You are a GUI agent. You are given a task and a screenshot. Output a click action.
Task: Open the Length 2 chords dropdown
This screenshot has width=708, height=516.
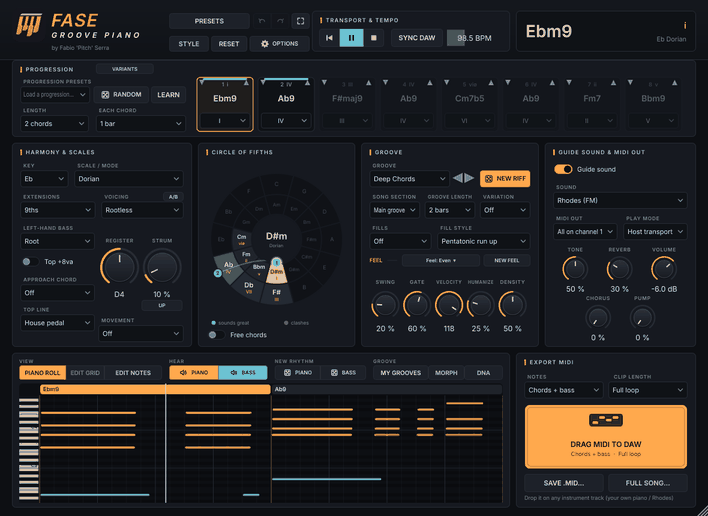(x=55, y=124)
